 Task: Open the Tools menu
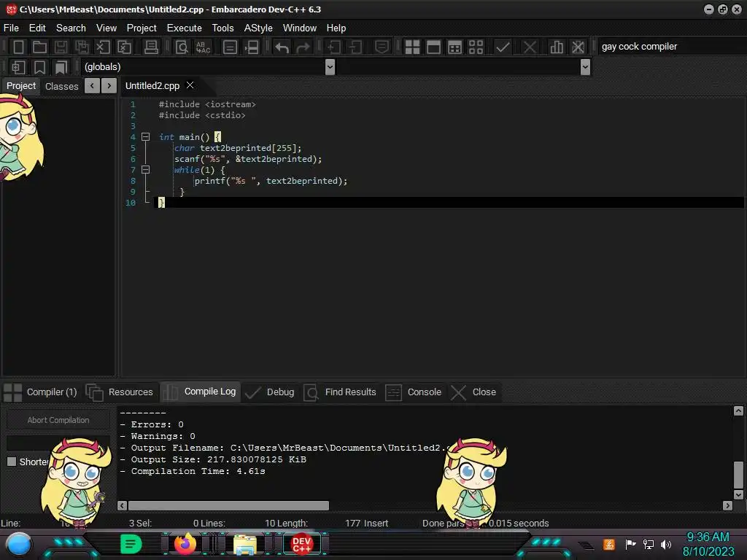(223, 28)
